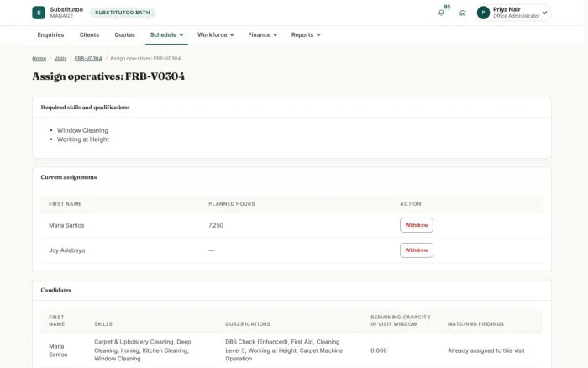Click the Visits breadcrumb link
Image resolution: width=588 pixels, height=368 pixels.
(x=60, y=59)
